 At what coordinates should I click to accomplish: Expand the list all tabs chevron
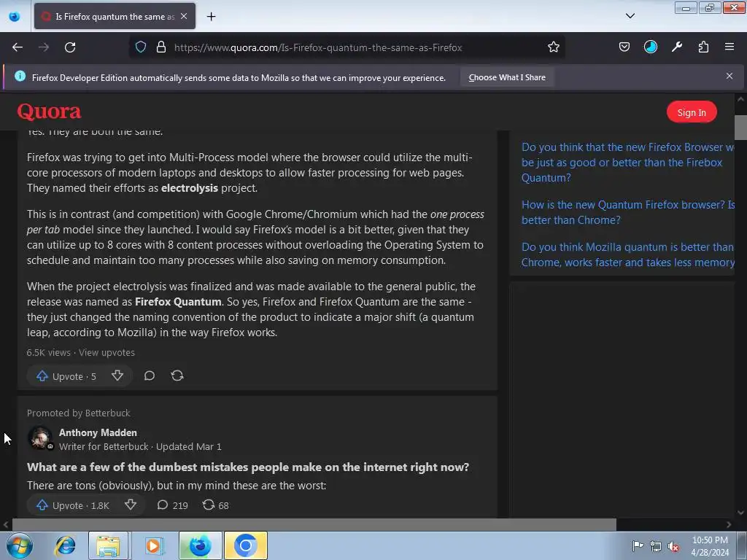[630, 16]
